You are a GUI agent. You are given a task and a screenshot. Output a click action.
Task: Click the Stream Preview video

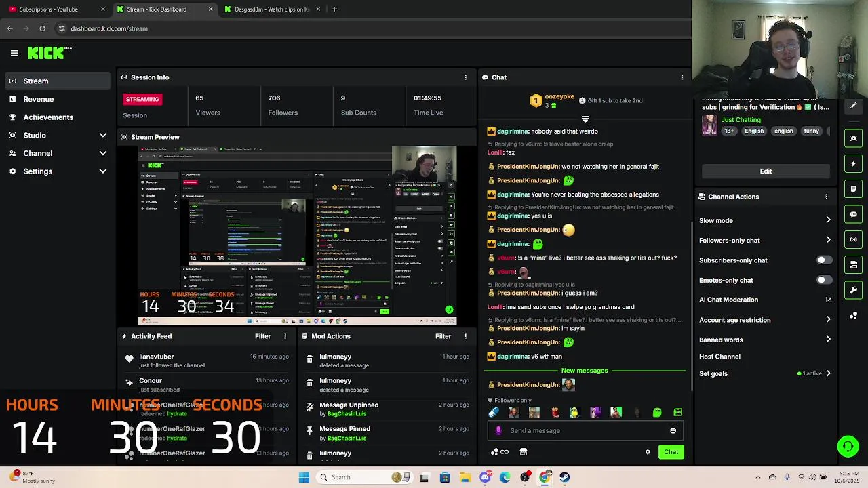(297, 235)
